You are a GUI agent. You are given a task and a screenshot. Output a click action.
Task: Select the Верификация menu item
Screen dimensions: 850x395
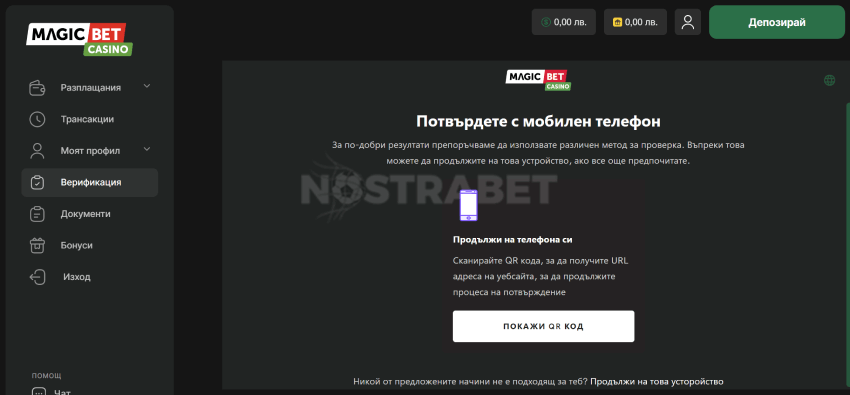(90, 183)
